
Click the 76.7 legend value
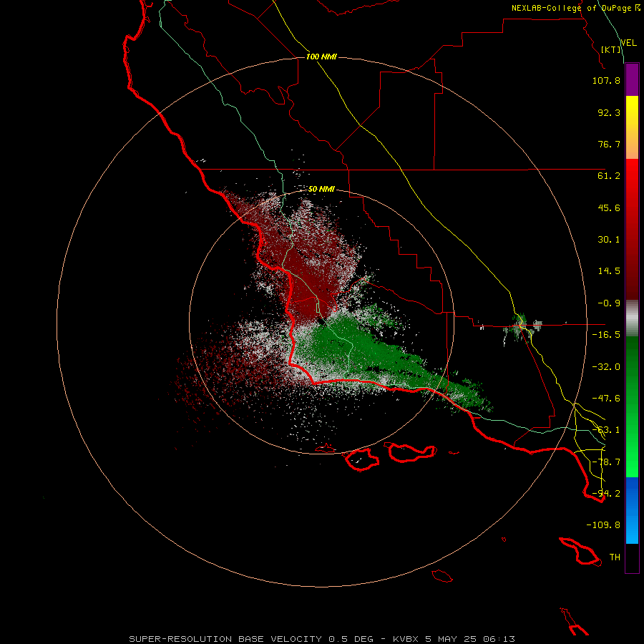click(x=609, y=144)
